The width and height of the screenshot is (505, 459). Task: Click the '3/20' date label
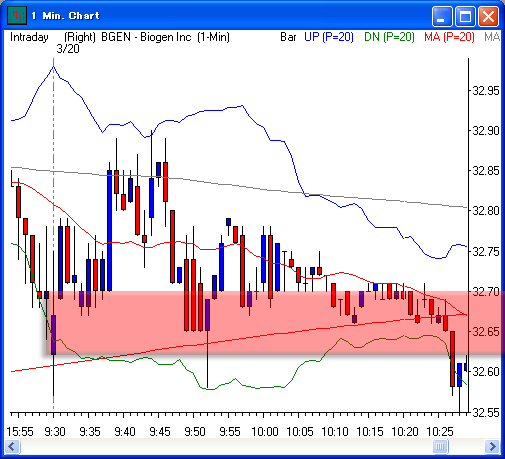point(68,49)
